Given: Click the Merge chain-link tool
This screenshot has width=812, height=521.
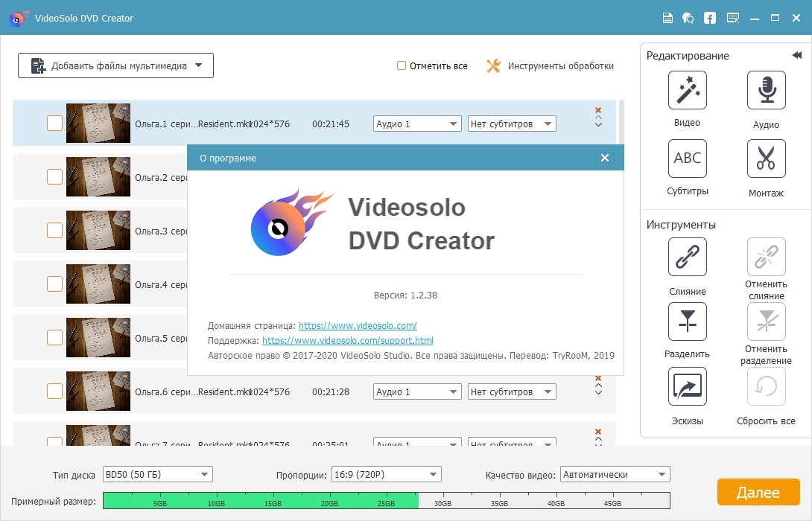Looking at the screenshot, I should (687, 258).
